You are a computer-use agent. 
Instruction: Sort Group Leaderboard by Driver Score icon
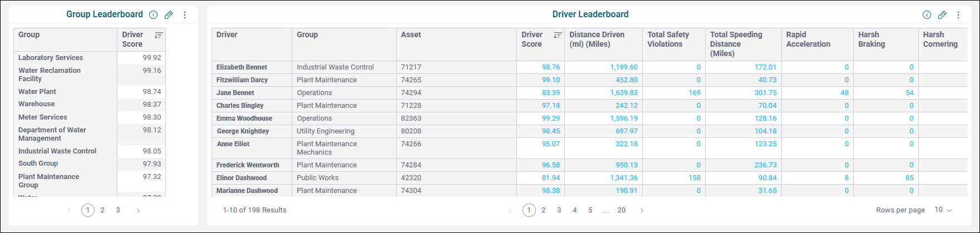click(x=159, y=35)
